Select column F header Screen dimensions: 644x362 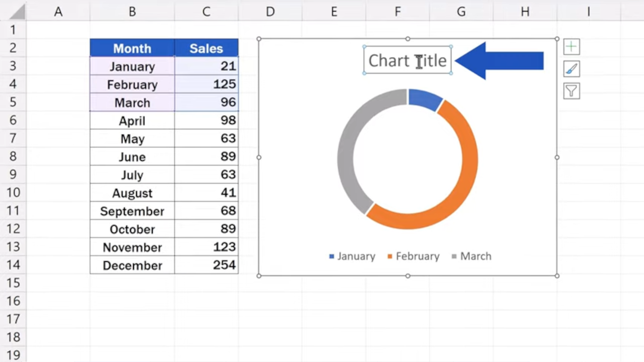397,12
